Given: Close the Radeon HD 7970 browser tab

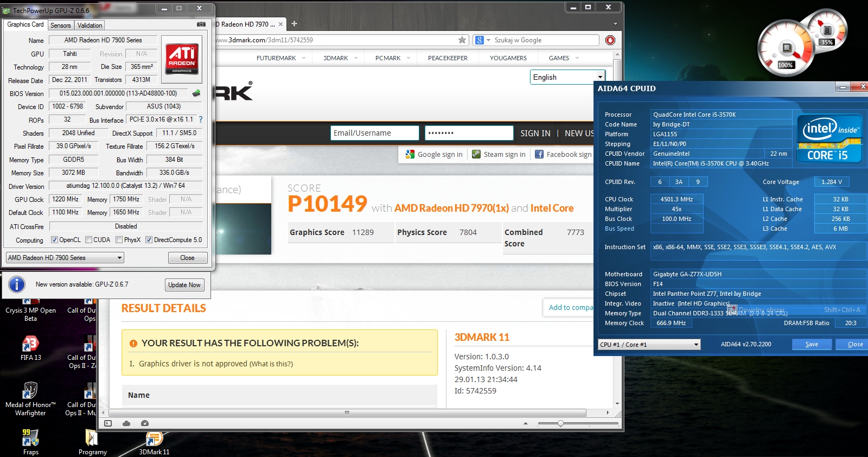Looking at the screenshot, I should (x=280, y=24).
